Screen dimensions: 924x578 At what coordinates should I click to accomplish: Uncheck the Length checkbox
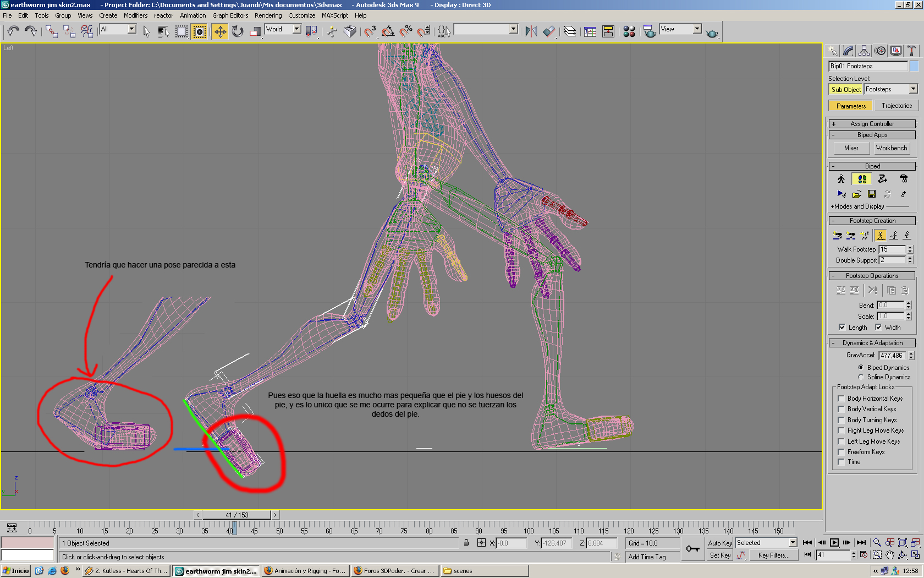pyautogui.click(x=842, y=327)
